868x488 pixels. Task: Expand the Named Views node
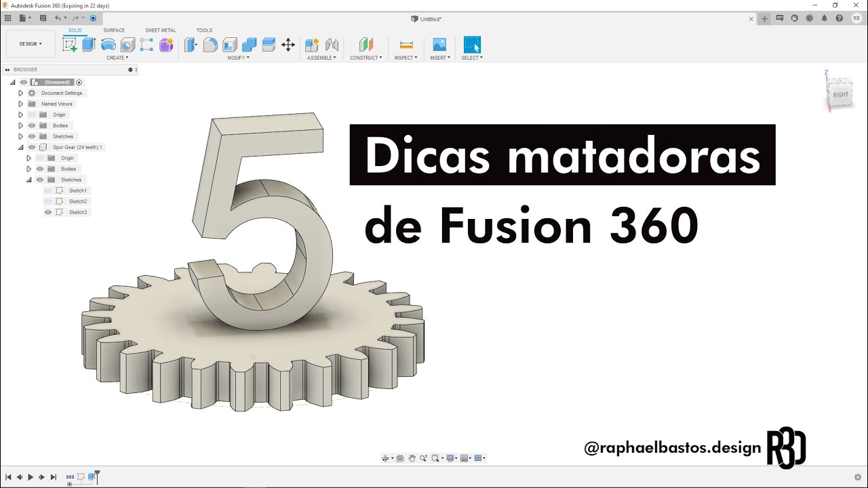coord(20,104)
